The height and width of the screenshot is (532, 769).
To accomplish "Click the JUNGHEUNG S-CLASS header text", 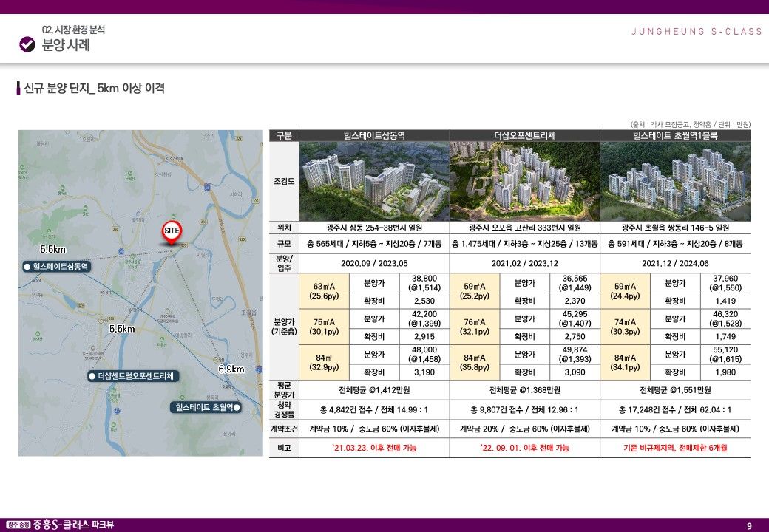I will click(x=697, y=31).
